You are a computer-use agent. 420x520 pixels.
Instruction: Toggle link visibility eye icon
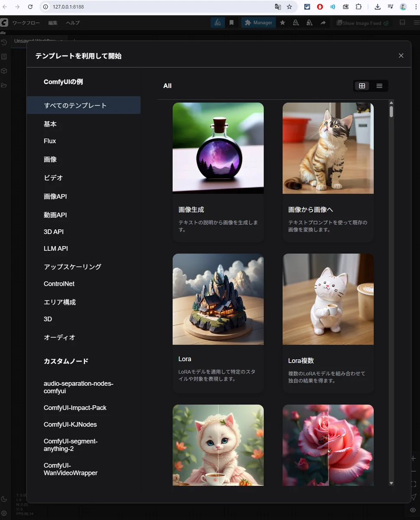(x=413, y=510)
